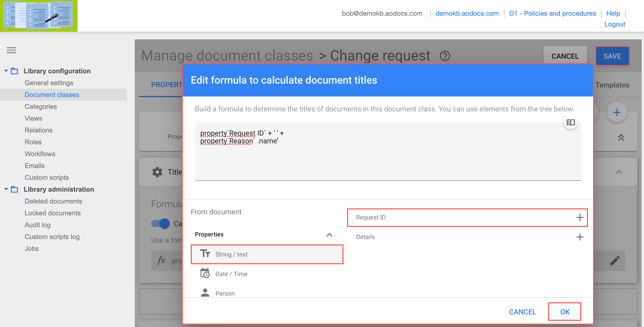
Task: Open D1 - Policies and procedures link
Action: [x=552, y=13]
